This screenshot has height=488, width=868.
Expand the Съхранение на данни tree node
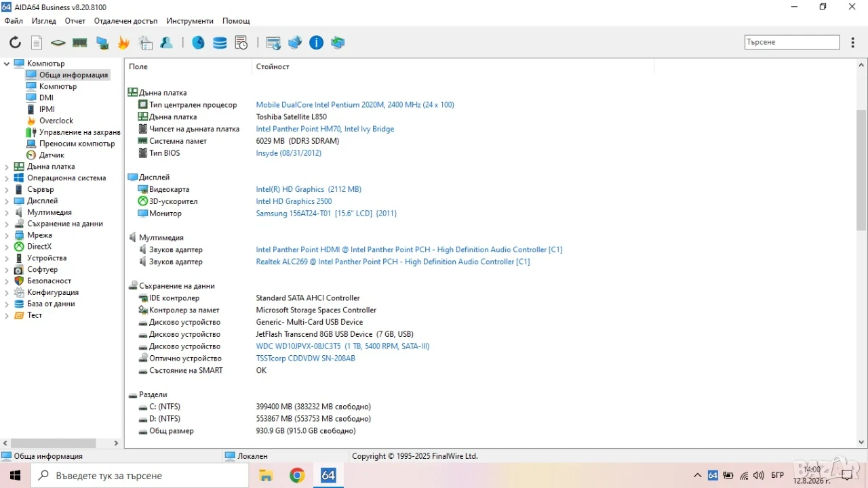[7, 224]
